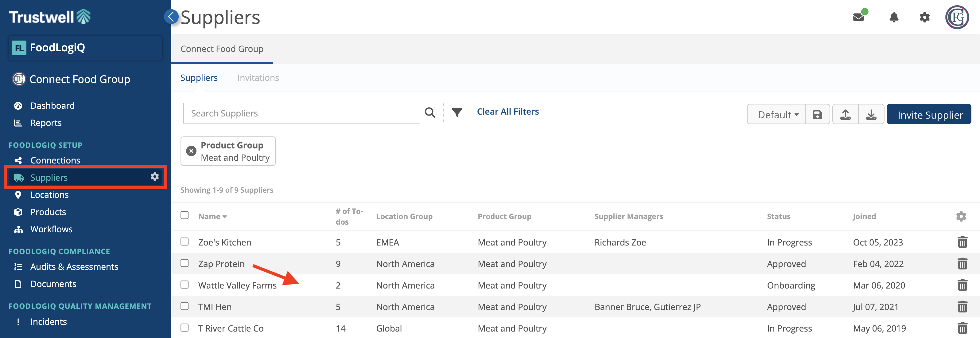Click the Joined column header

(864, 216)
